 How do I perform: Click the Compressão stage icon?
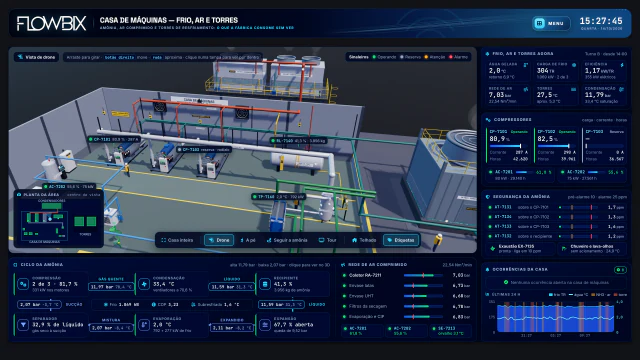pyautogui.click(x=23, y=284)
